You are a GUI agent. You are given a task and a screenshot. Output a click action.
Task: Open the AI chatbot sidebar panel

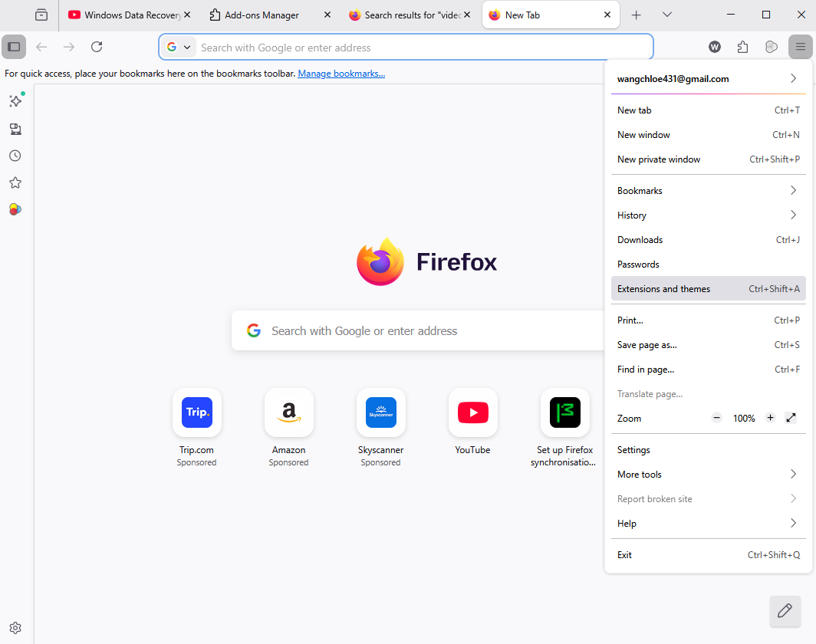coord(15,100)
